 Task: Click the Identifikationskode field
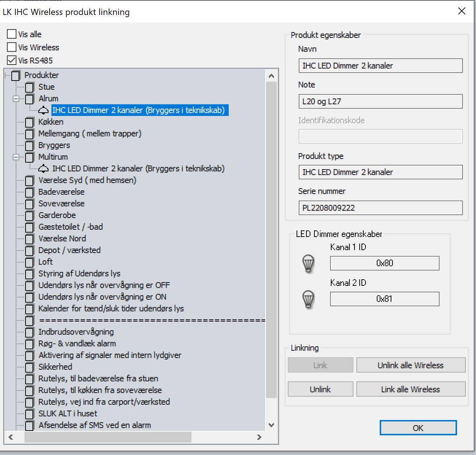pyautogui.click(x=380, y=136)
